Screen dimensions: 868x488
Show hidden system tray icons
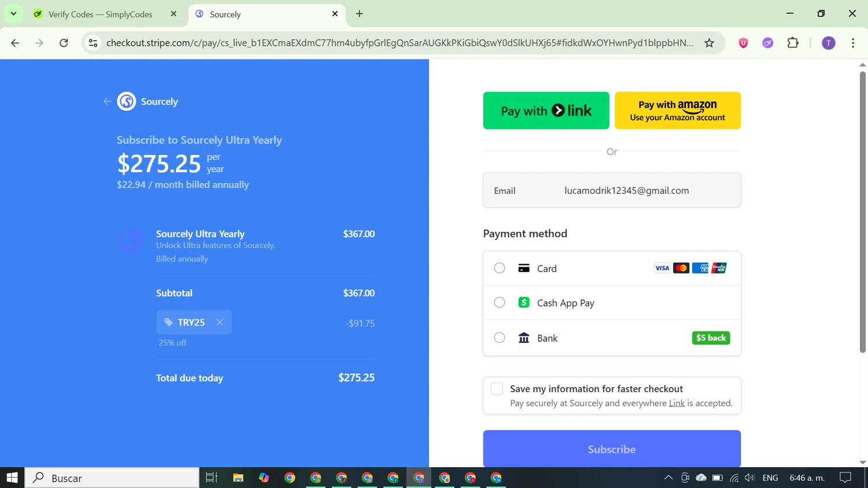click(x=668, y=478)
